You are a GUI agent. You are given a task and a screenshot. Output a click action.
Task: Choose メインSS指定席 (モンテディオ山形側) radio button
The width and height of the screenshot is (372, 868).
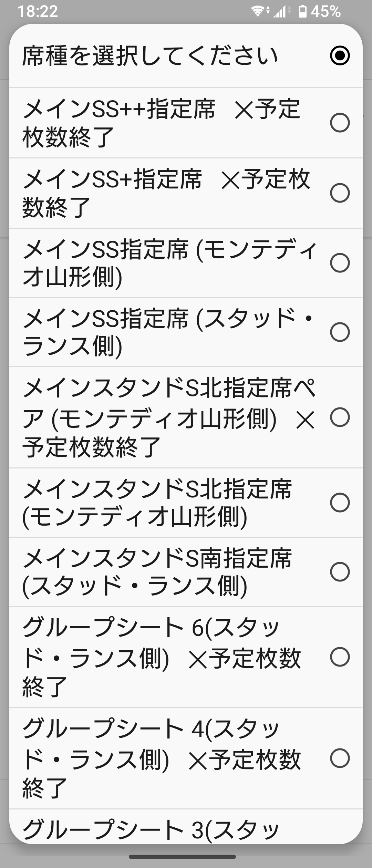[340, 263]
